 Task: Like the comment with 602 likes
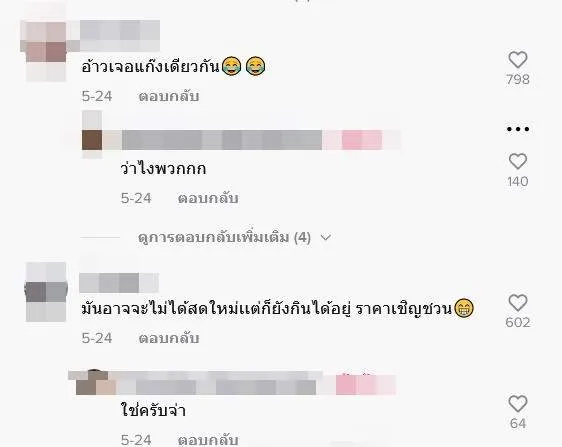click(518, 303)
